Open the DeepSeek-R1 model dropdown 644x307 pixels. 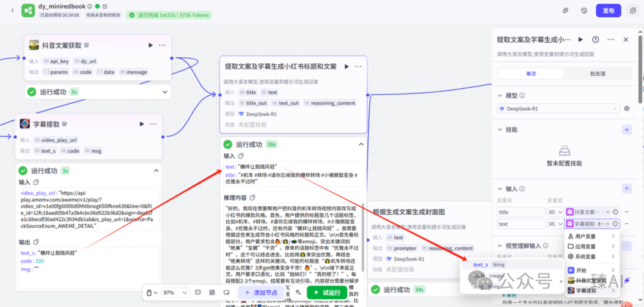tap(558, 108)
